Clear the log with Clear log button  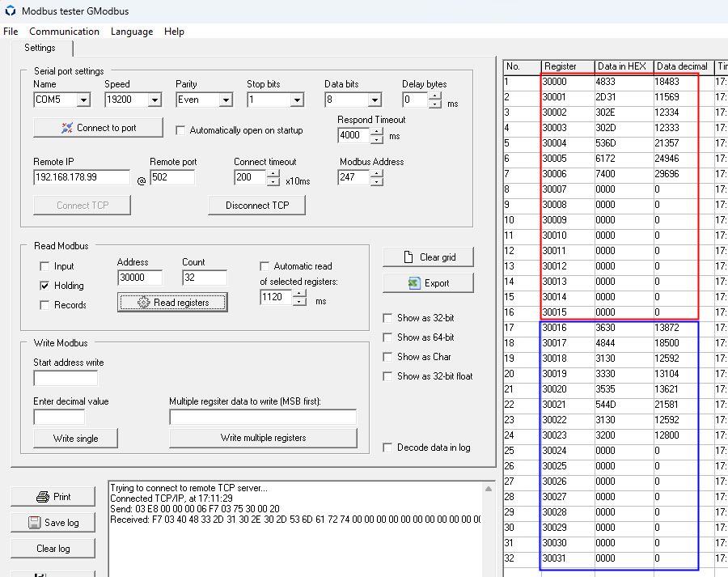coord(53,549)
